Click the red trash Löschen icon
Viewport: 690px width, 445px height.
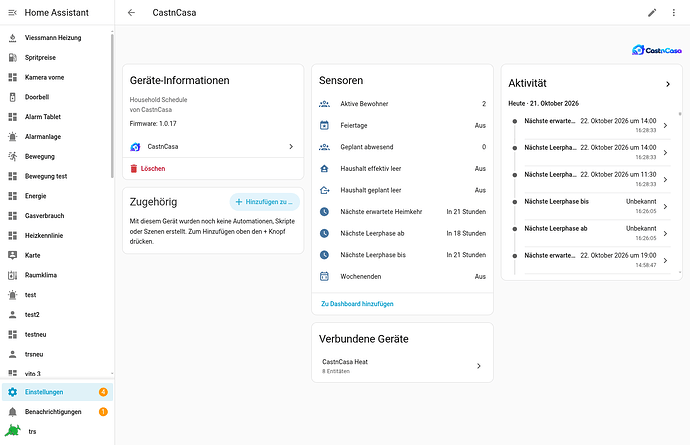pyautogui.click(x=134, y=169)
